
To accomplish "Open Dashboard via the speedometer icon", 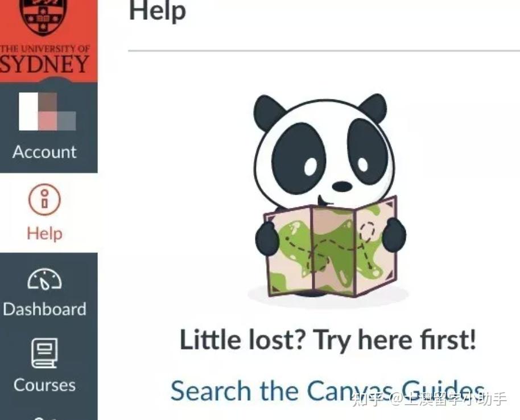I will (44, 279).
